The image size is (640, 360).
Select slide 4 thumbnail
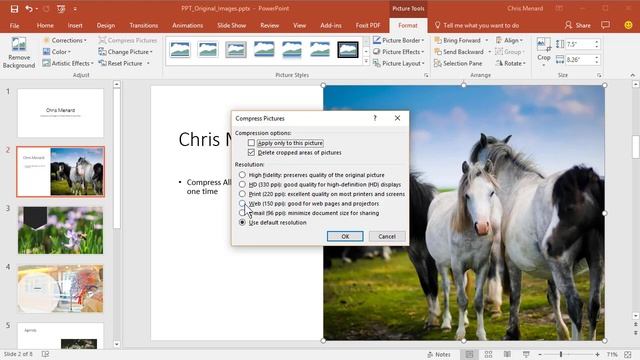pyautogui.click(x=60, y=289)
